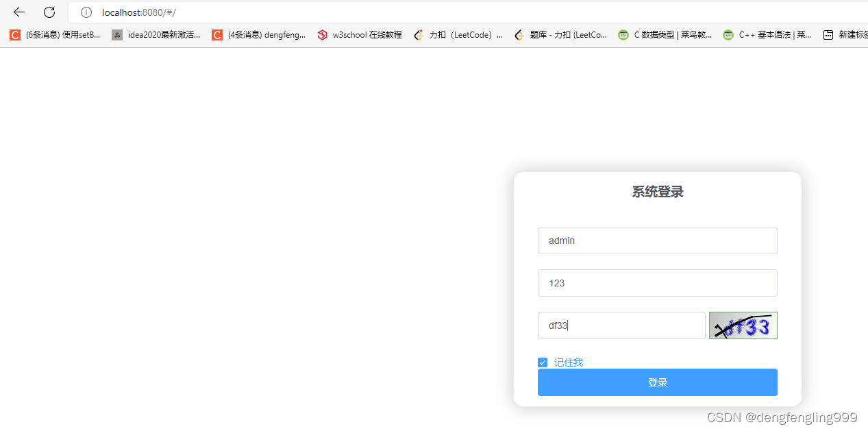Go back with the browser back arrow

click(19, 12)
